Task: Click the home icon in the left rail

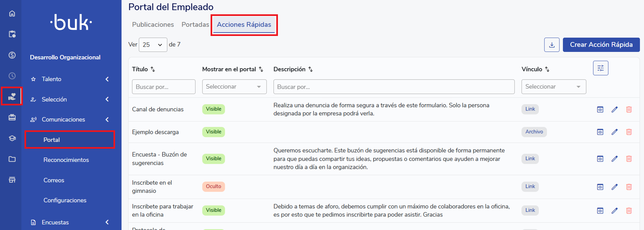Action: pos(12,13)
